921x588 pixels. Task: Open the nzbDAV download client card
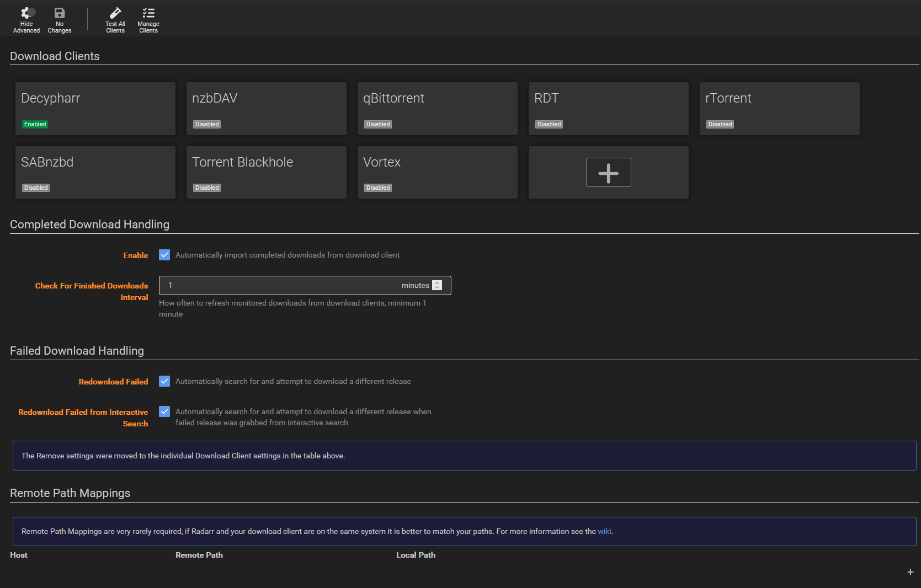267,109
